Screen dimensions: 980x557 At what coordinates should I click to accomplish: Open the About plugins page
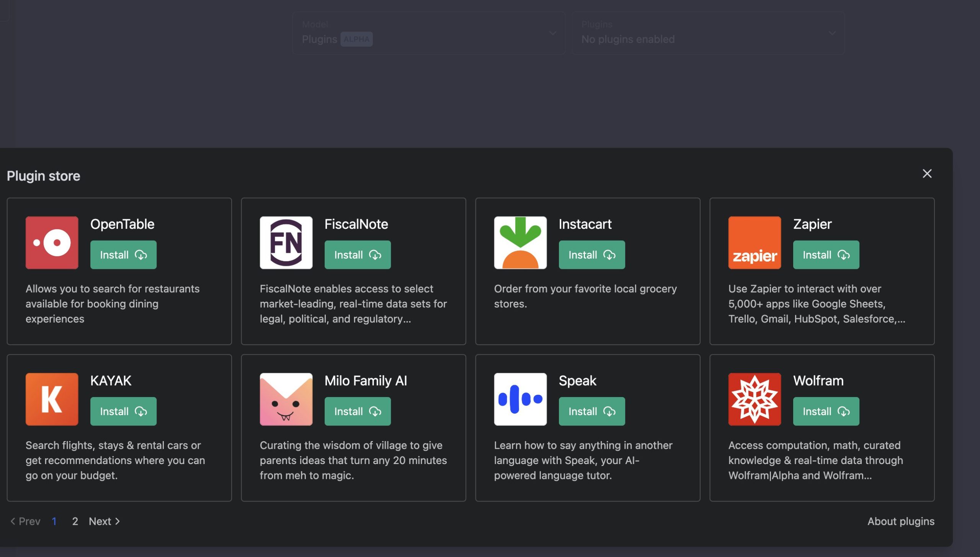900,521
